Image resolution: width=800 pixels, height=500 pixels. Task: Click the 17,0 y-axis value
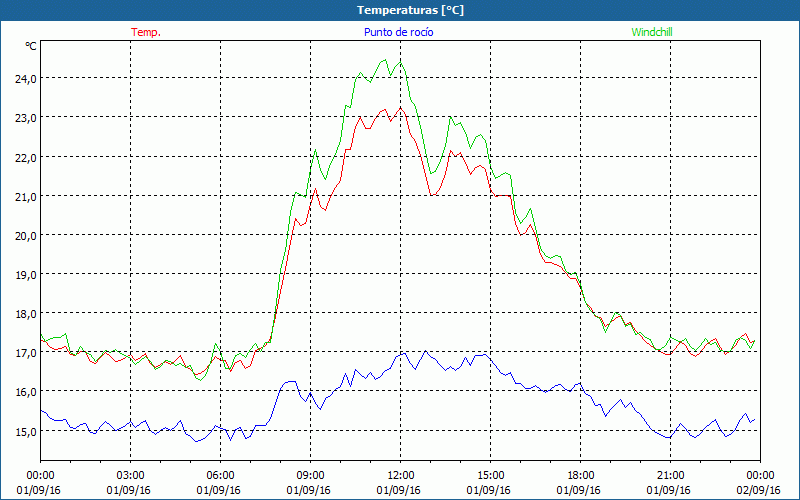click(x=26, y=353)
